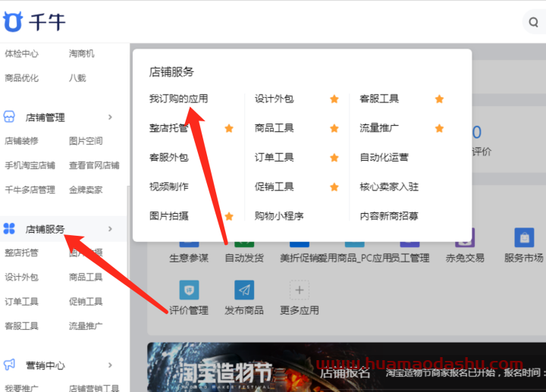Image resolution: width=546 pixels, height=392 pixels.
Task: Open 流量推广 in the sidebar list
Action: tap(86, 326)
